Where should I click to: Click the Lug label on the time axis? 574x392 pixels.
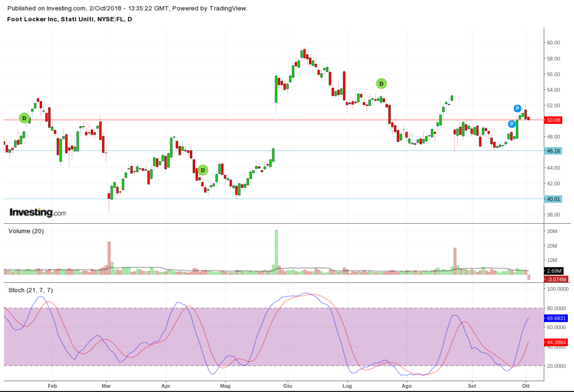point(347,386)
